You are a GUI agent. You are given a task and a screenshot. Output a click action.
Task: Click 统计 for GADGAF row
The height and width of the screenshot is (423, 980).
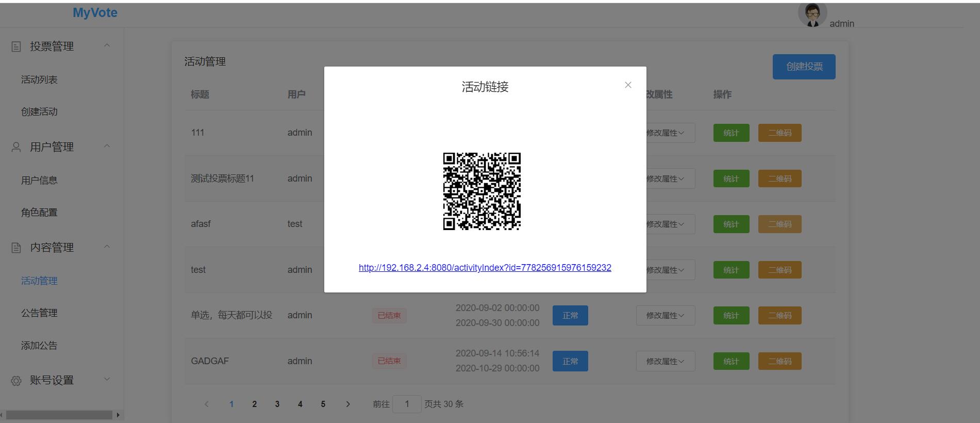[731, 361]
